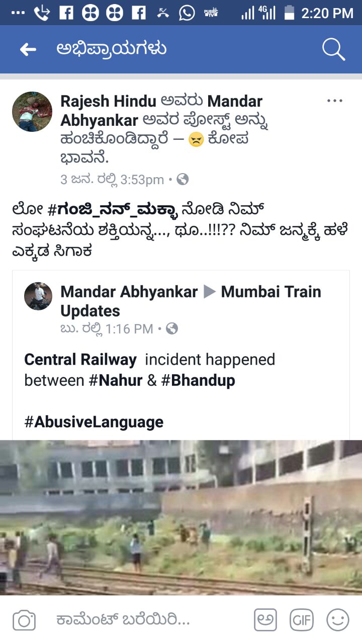
Task: Open the three-dot post options menu
Action: (x=334, y=101)
